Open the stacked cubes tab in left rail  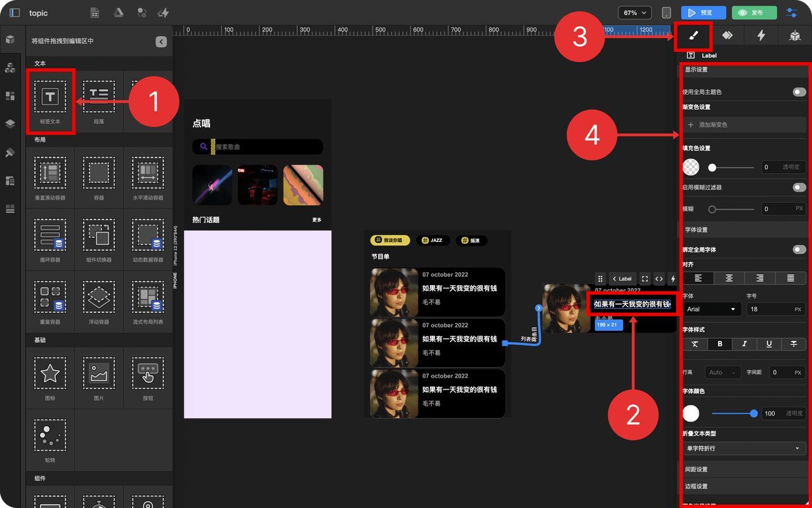(x=10, y=67)
